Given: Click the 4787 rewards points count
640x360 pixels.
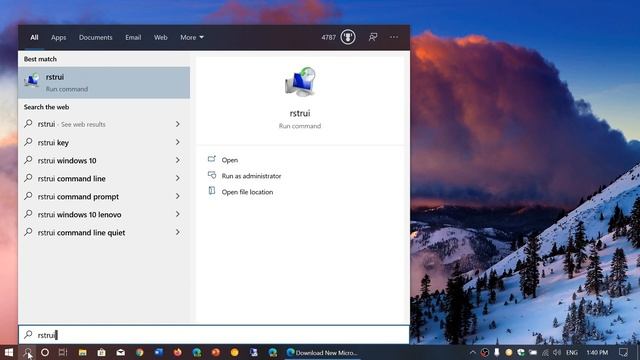Looking at the screenshot, I should click(328, 37).
